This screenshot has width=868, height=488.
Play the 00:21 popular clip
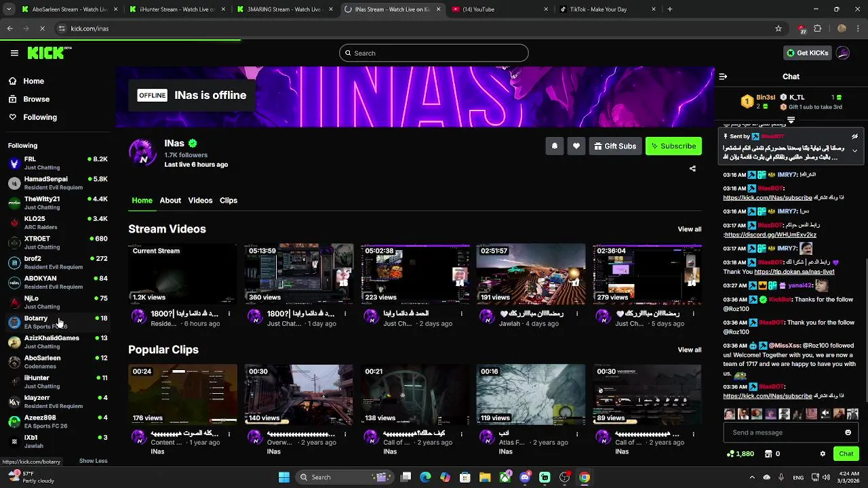pyautogui.click(x=415, y=395)
